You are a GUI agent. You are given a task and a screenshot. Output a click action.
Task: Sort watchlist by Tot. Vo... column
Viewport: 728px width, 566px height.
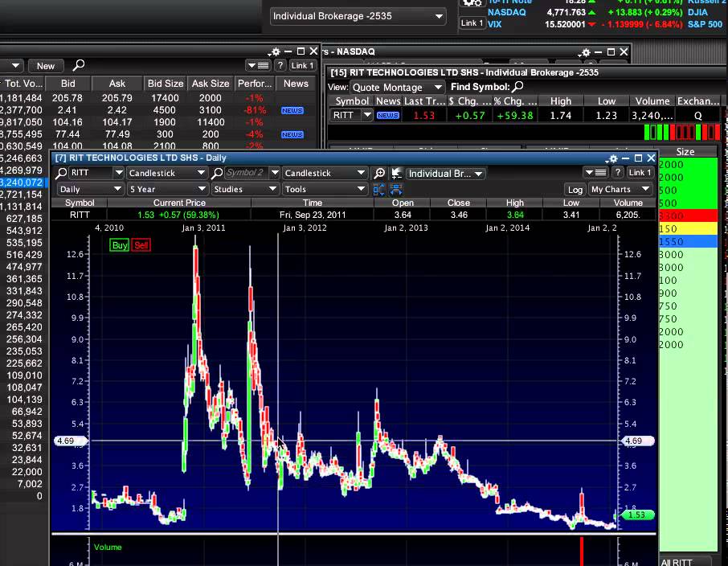(22, 84)
